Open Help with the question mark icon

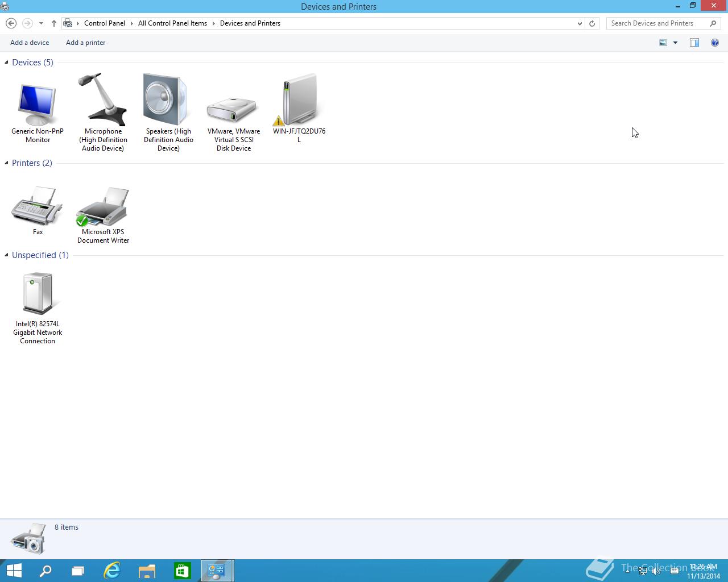715,43
